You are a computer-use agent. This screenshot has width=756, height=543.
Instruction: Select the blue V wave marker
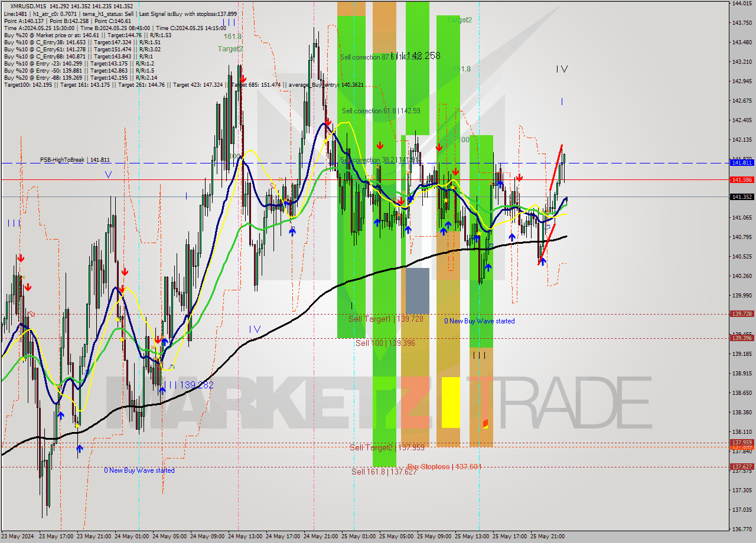coord(108,175)
